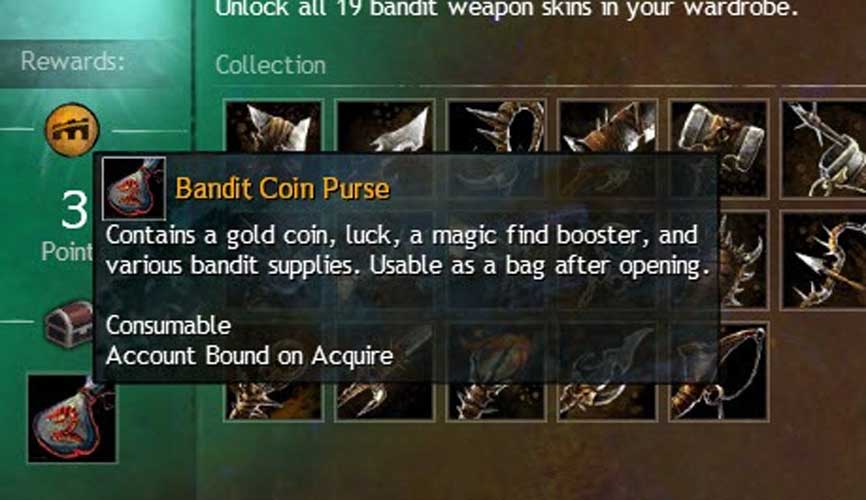This screenshot has height=500, width=866.
Task: Select the spiky weapon skin under the tooltip text
Action: click(274, 400)
